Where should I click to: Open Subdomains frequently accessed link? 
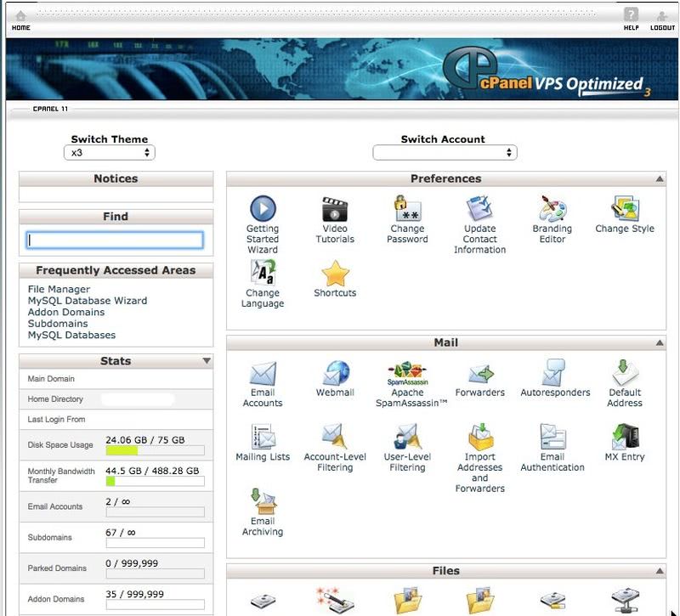[x=58, y=324]
